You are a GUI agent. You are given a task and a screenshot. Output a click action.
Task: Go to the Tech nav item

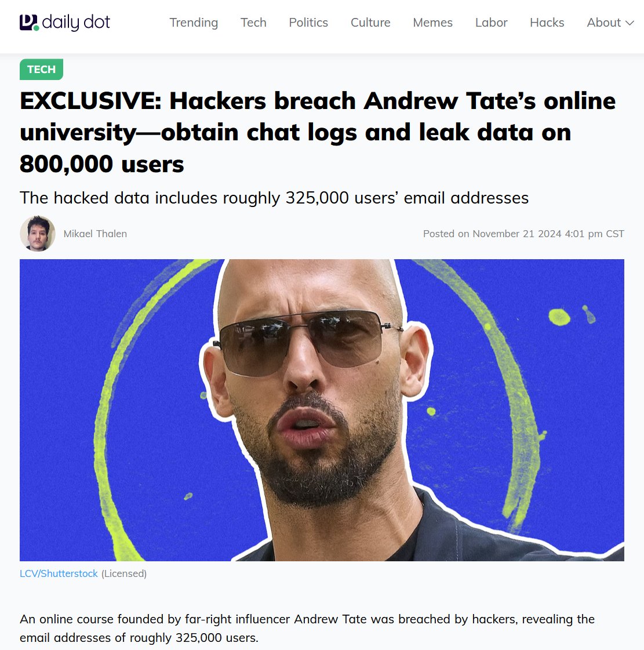pyautogui.click(x=253, y=23)
